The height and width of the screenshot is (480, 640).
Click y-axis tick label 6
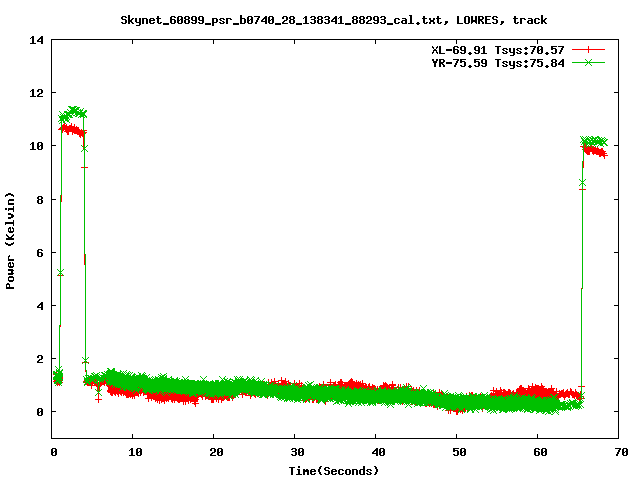click(x=40, y=253)
